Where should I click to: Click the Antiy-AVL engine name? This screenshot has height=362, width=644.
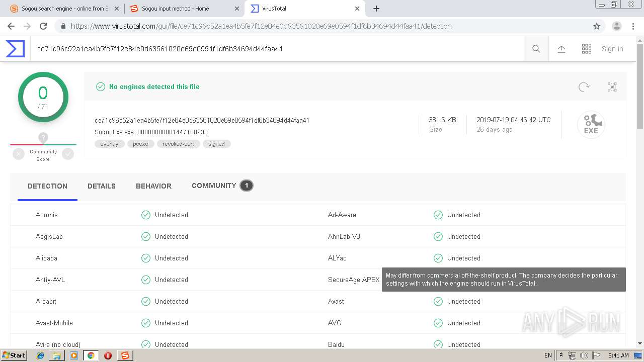point(50,280)
